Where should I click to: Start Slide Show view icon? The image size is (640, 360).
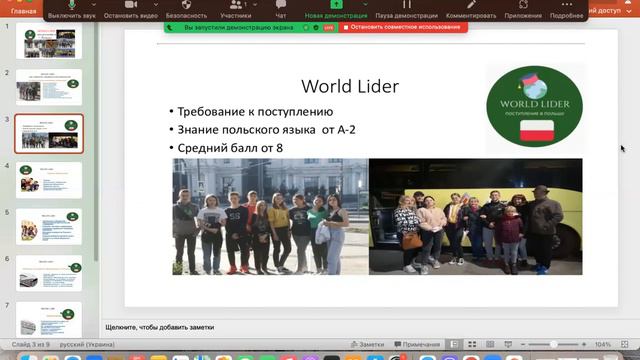click(508, 344)
